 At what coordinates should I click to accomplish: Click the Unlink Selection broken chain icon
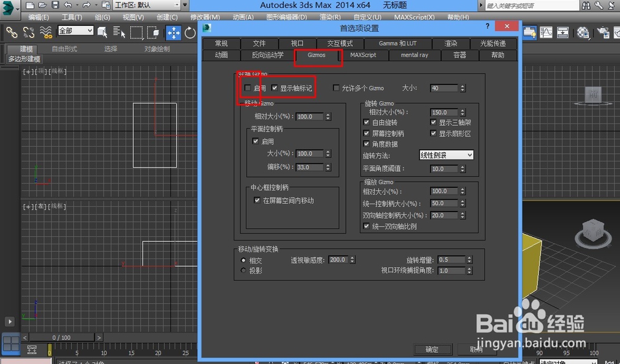pos(29,32)
